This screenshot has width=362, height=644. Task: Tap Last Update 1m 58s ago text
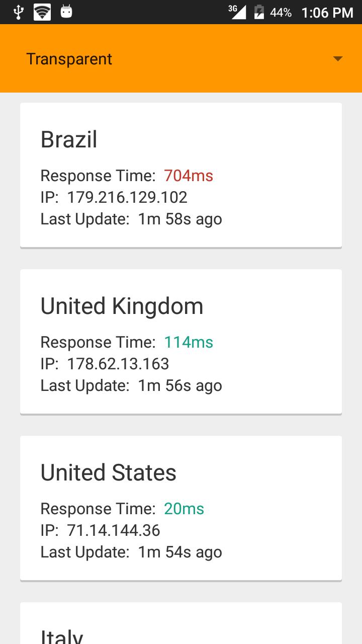[131, 219]
